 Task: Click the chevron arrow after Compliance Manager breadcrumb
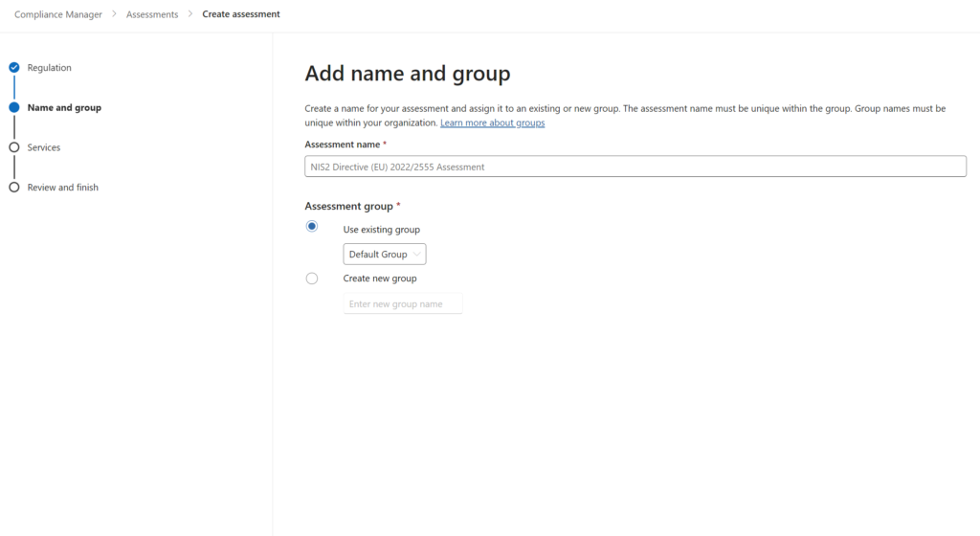tap(115, 14)
